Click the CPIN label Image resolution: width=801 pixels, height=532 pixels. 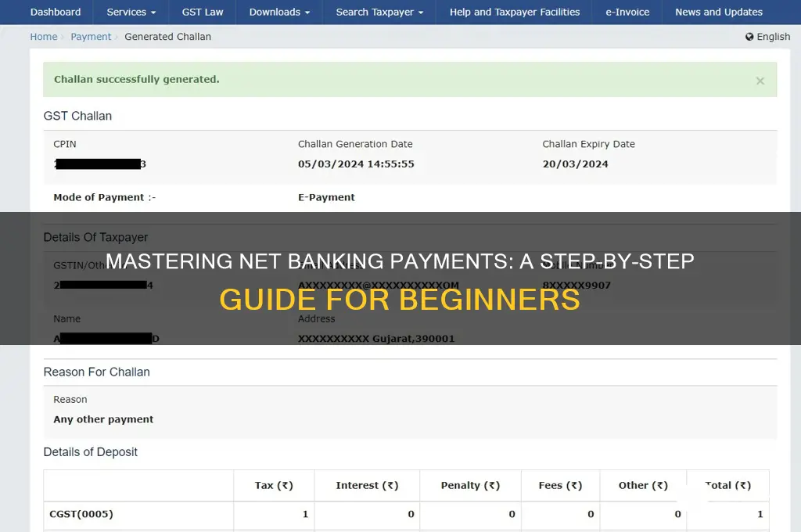tap(65, 144)
